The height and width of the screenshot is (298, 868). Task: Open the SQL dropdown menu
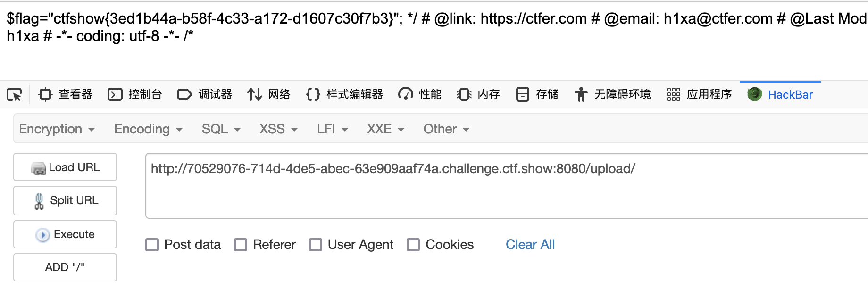click(221, 129)
